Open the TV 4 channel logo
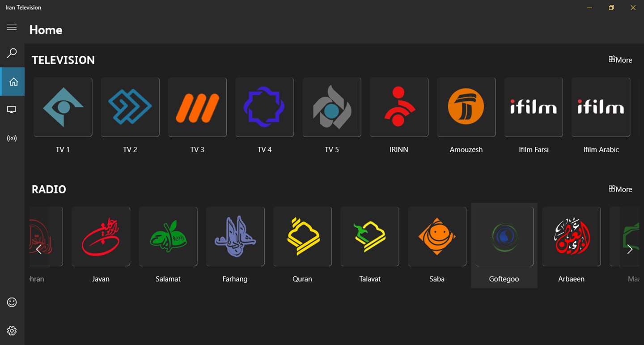 click(x=265, y=107)
